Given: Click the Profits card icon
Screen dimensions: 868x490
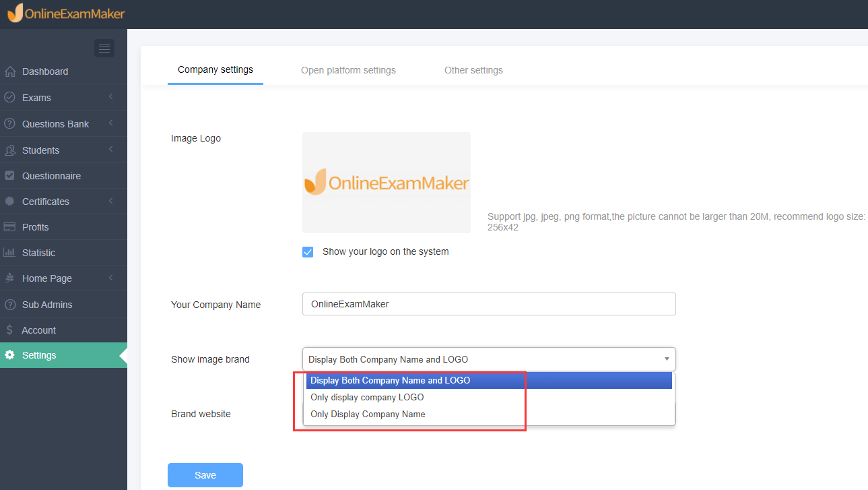Looking at the screenshot, I should click(x=9, y=227).
